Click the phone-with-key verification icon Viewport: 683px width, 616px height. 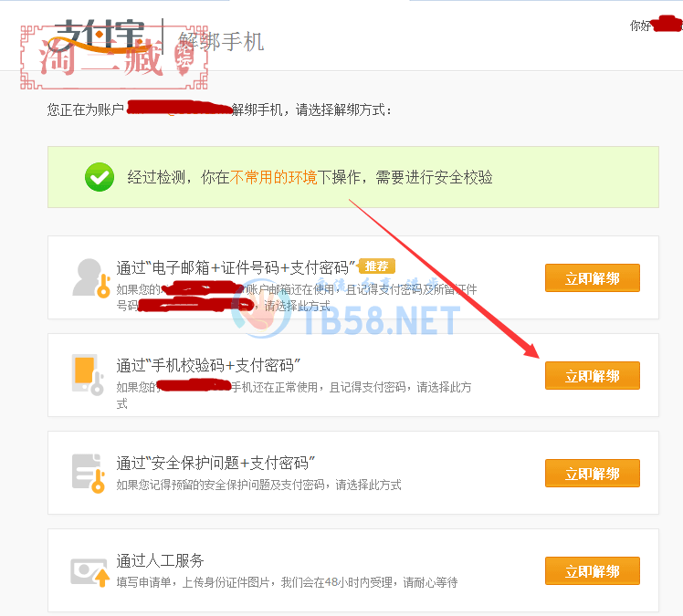pos(88,375)
